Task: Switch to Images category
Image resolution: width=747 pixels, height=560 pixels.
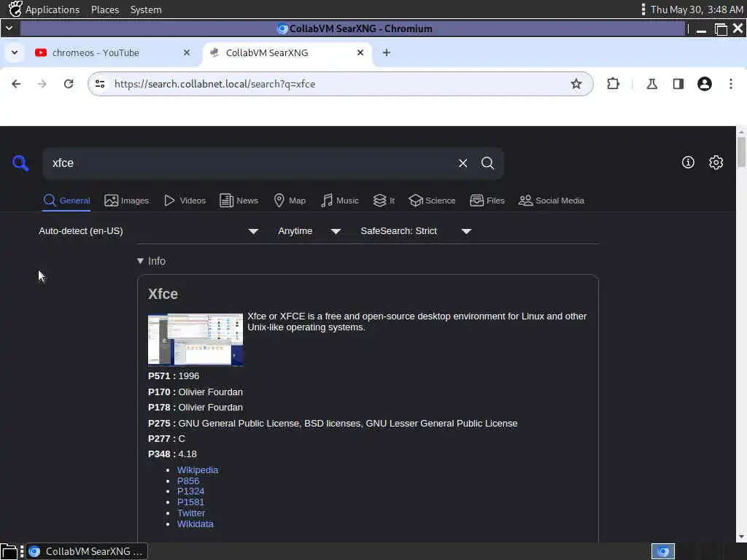Action: [x=127, y=201]
